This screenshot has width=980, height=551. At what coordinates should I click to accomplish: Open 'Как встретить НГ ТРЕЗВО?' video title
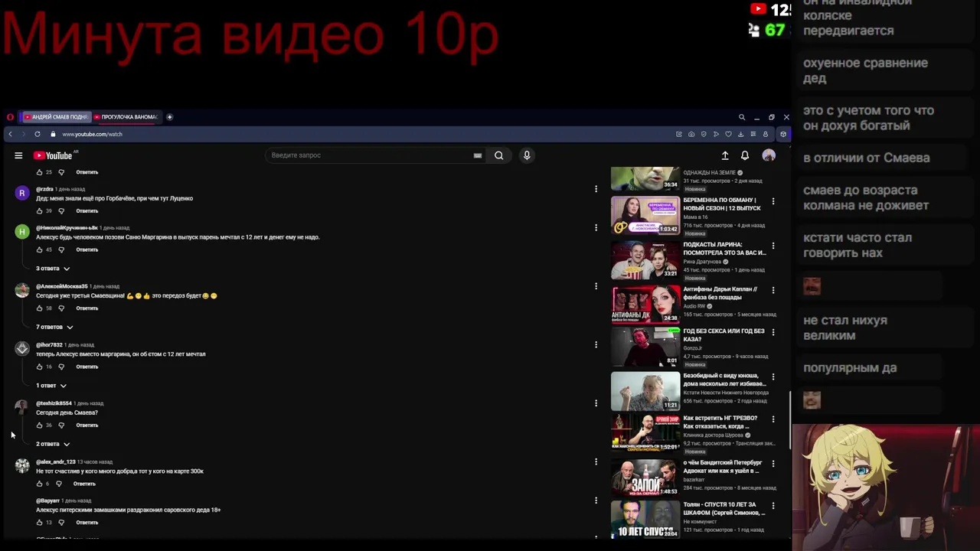point(720,422)
